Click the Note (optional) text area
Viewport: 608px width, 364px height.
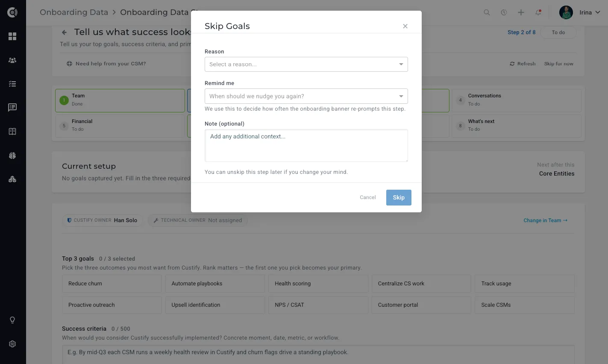click(x=306, y=146)
